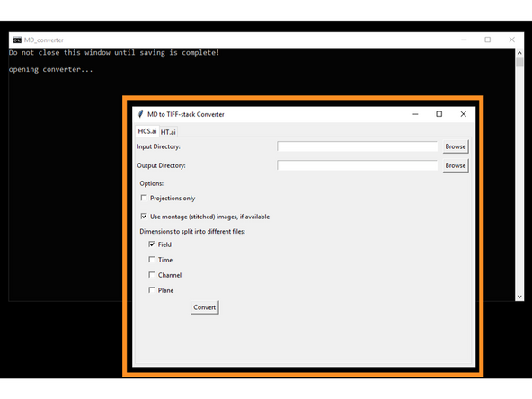Image resolution: width=532 pixels, height=399 pixels.
Task: Click the console scrollbar down arrow
Action: [x=519, y=297]
